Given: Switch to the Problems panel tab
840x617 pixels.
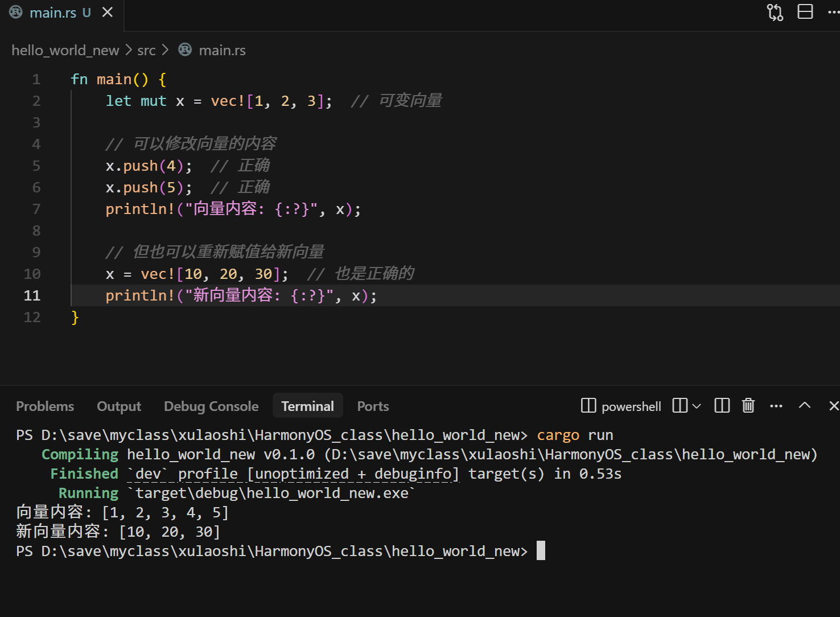Looking at the screenshot, I should pos(45,406).
